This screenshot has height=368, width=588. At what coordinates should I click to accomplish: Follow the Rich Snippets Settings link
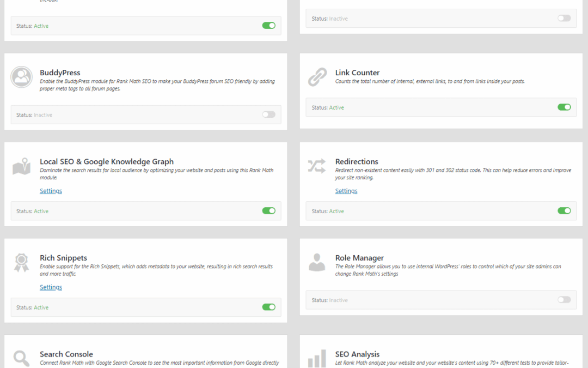coord(51,287)
